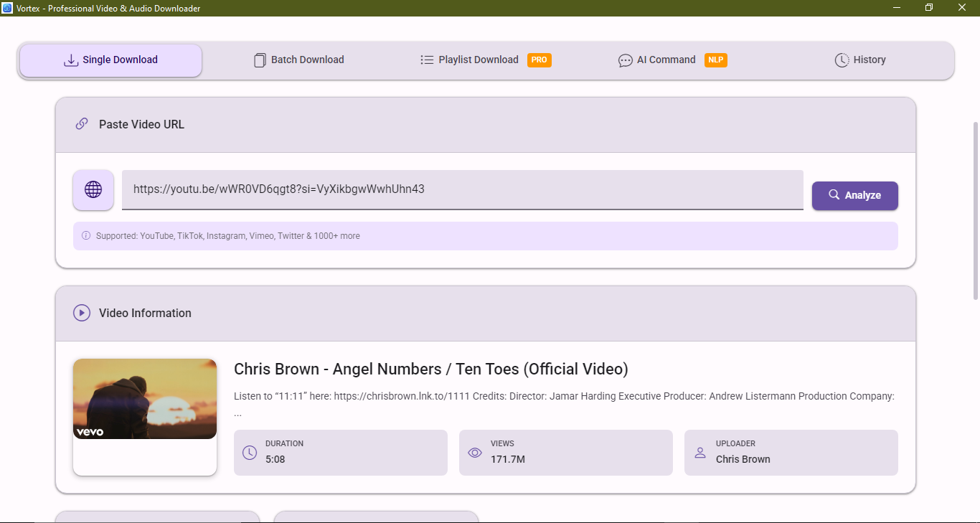Click the NLP badge on AI Command
The image size is (980, 523).
click(715, 60)
